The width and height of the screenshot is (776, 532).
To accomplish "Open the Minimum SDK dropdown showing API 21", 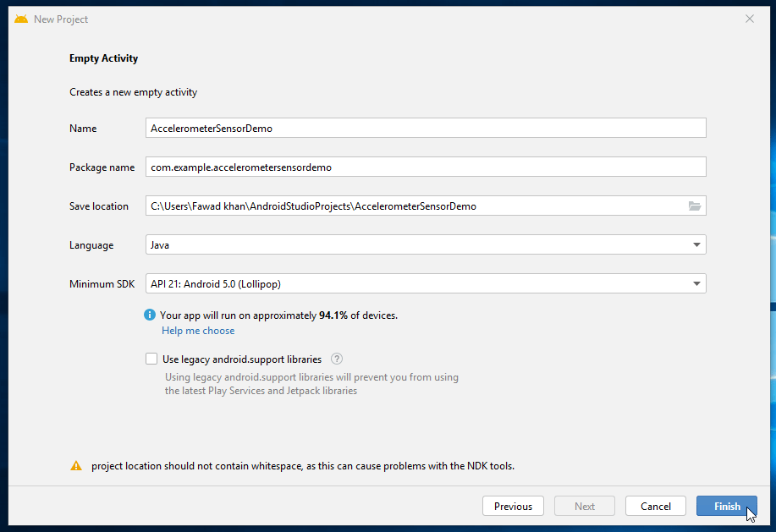I will point(423,283).
